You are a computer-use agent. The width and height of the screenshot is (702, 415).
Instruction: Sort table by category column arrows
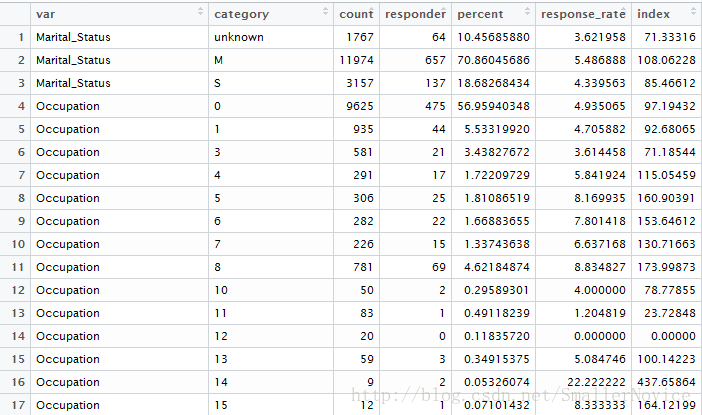tap(325, 12)
